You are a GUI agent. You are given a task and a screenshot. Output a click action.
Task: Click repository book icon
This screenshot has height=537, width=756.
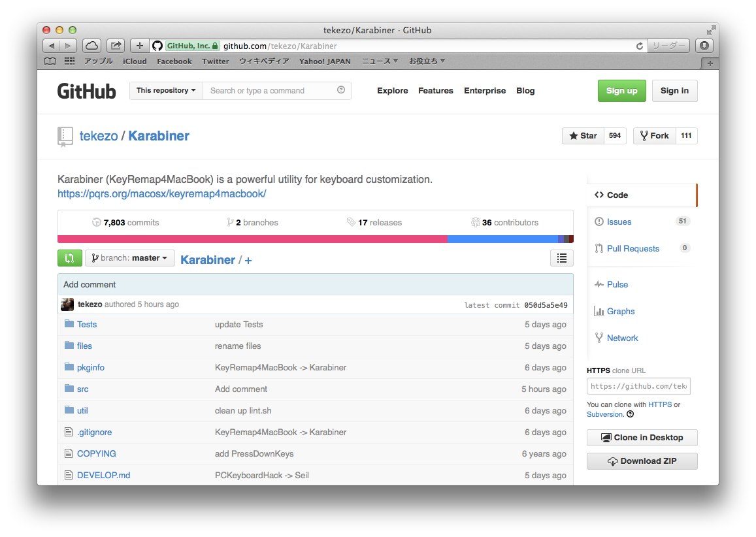coord(65,137)
